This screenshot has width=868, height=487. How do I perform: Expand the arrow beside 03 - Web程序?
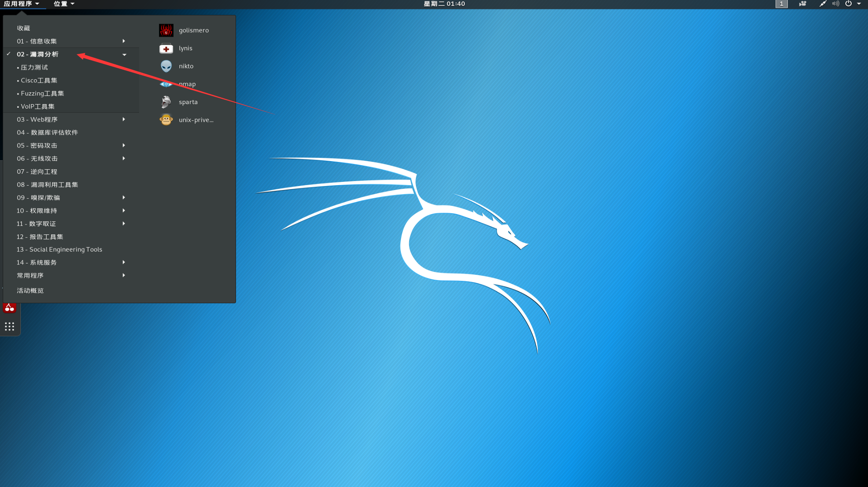(x=124, y=119)
